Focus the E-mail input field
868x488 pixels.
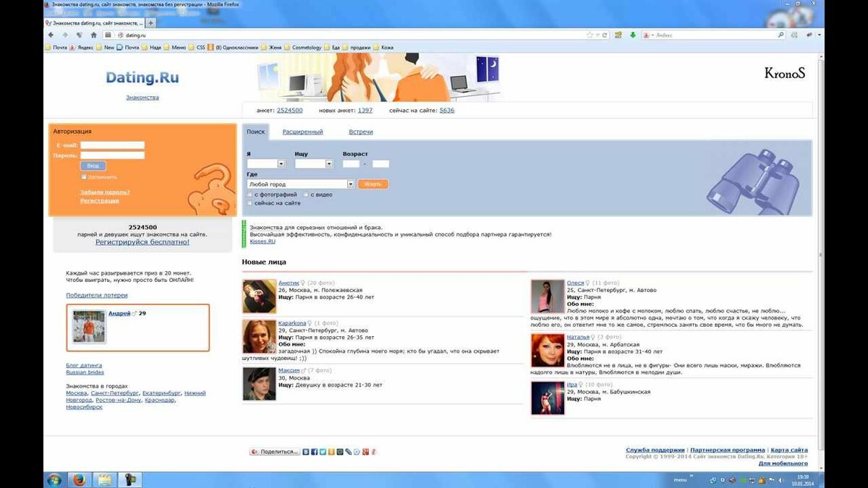[x=112, y=145]
